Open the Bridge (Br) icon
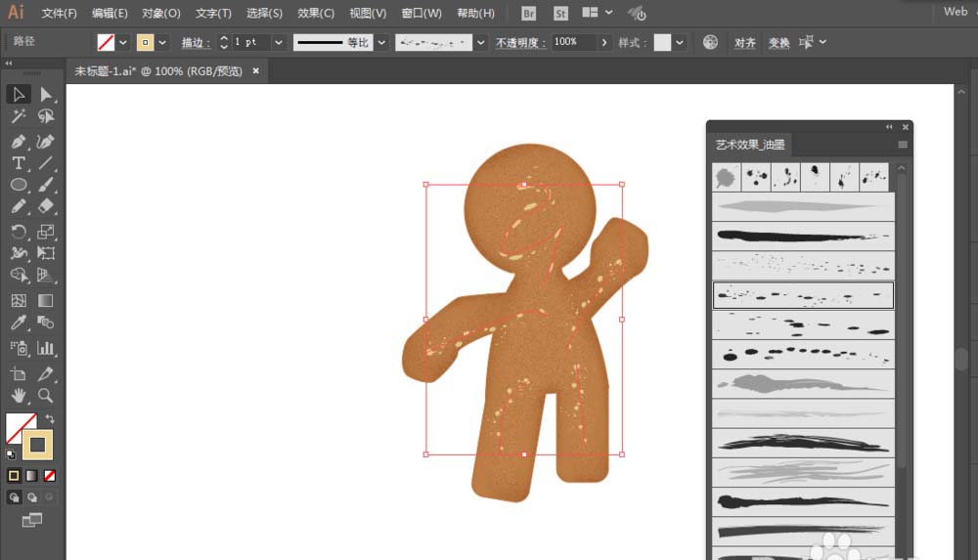Viewport: 978px width, 560px height. pyautogui.click(x=528, y=13)
